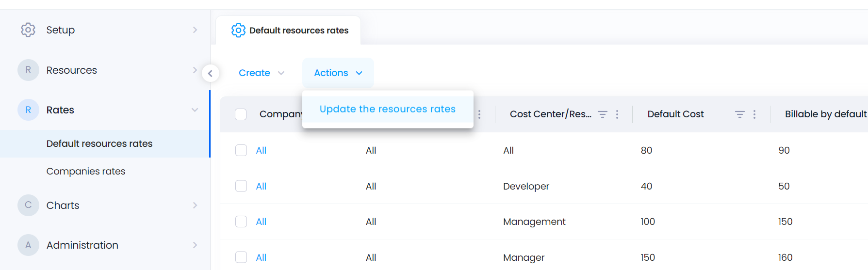Collapse sidebar with the round arrow button
Viewport: 868px width, 270px height.
click(210, 73)
